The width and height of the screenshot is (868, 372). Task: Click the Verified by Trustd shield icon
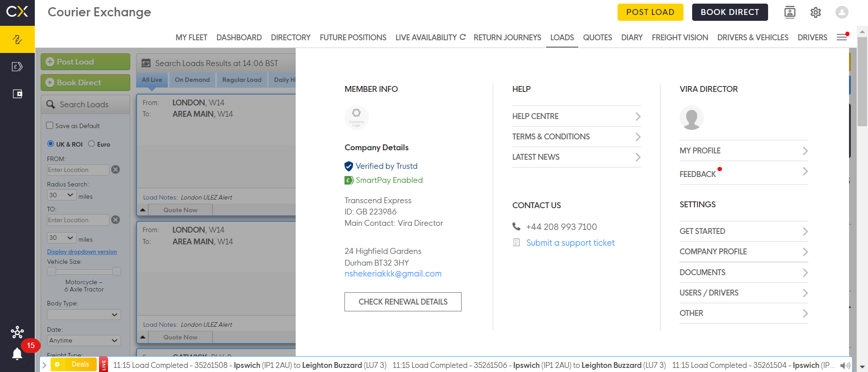[349, 166]
